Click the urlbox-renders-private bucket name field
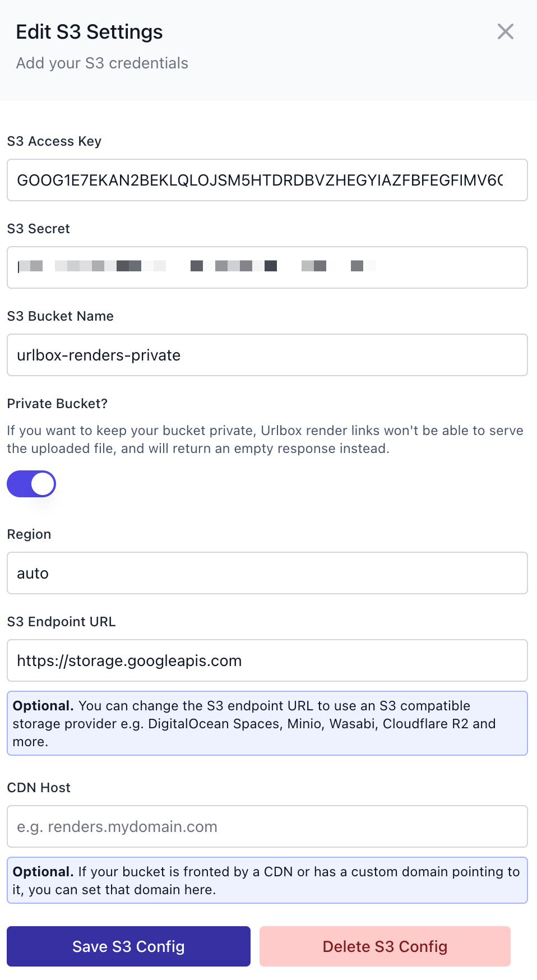The width and height of the screenshot is (537, 980). tap(267, 355)
